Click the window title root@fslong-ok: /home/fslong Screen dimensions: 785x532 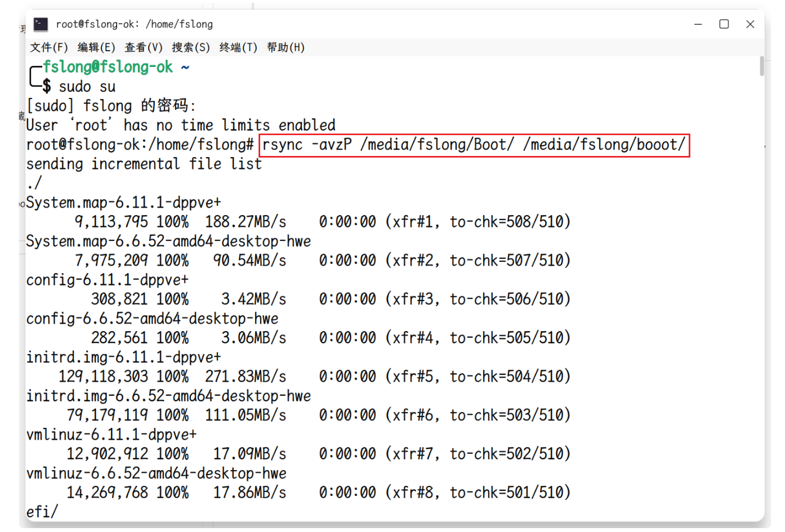coord(134,24)
